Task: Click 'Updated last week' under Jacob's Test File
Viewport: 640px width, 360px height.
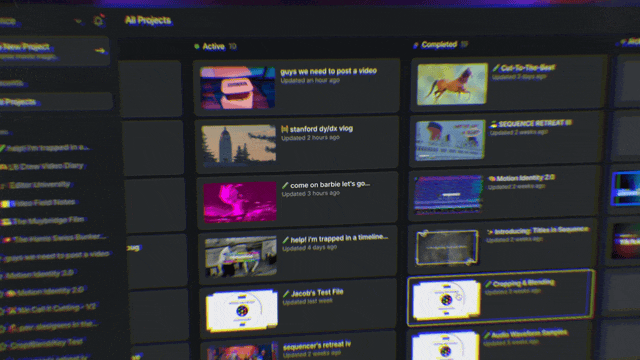Action: [308, 302]
